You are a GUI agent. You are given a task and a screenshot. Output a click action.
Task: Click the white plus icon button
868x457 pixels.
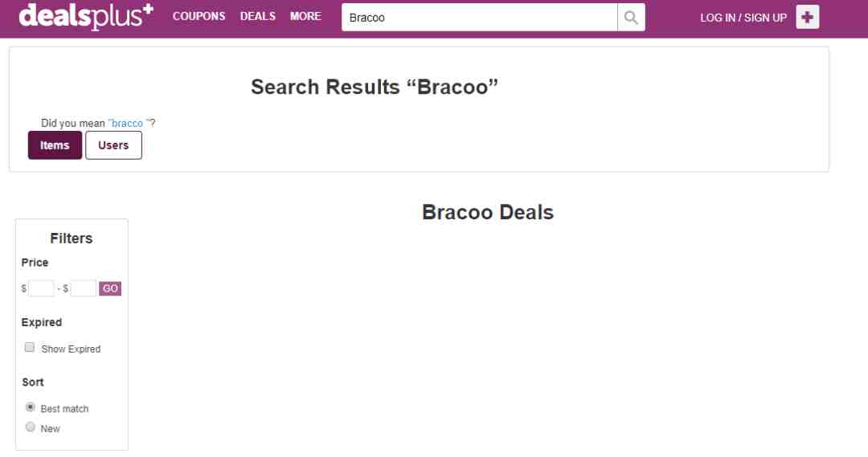(808, 18)
